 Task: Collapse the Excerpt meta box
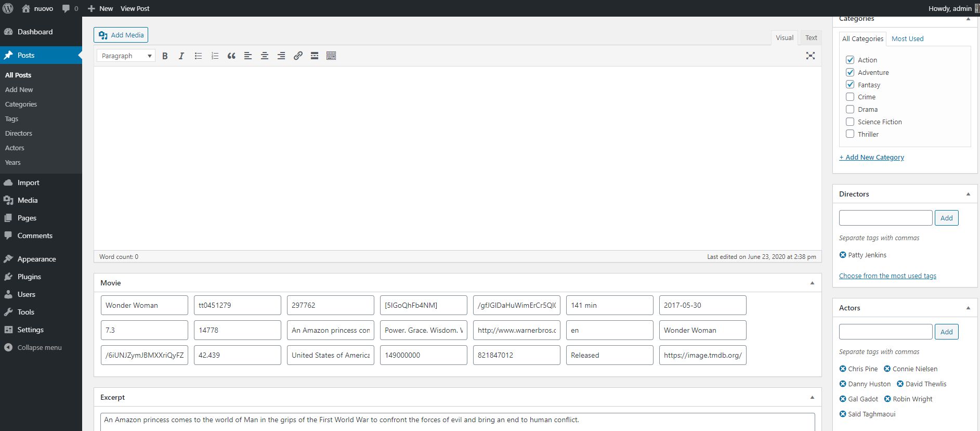(812, 397)
